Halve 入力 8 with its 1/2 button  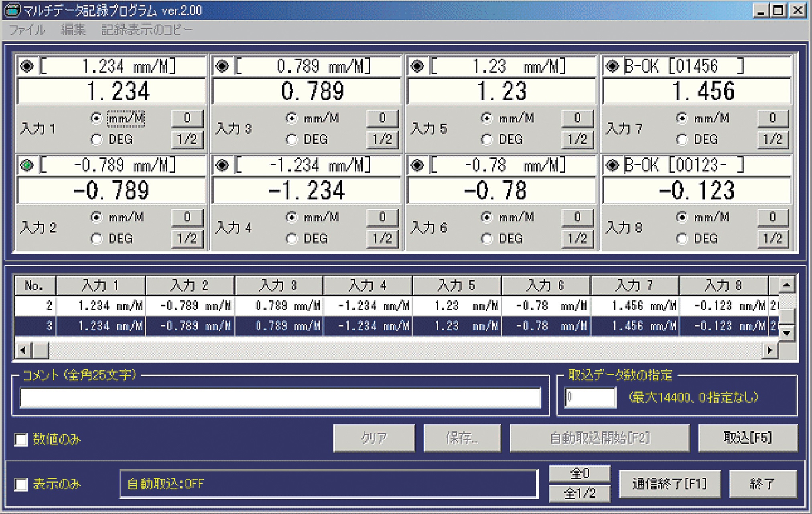(x=773, y=239)
